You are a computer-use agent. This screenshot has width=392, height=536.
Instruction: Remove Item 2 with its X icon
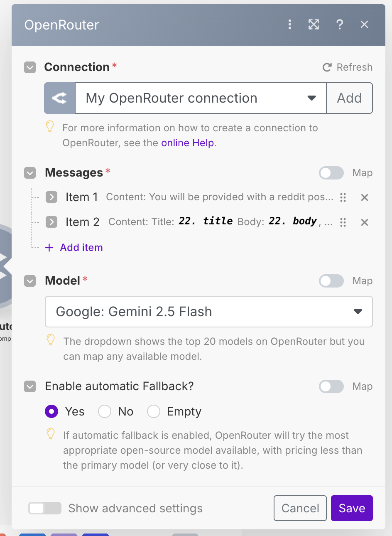tap(364, 222)
